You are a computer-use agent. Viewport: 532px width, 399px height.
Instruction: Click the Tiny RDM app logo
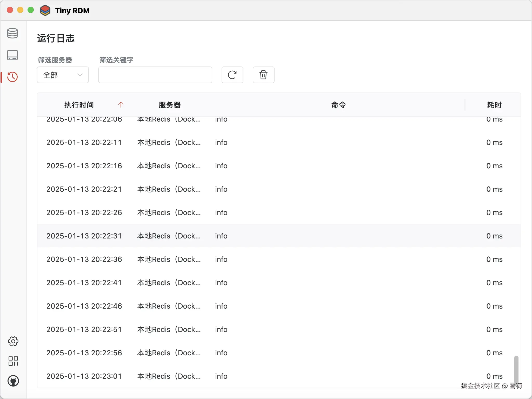(45, 10)
